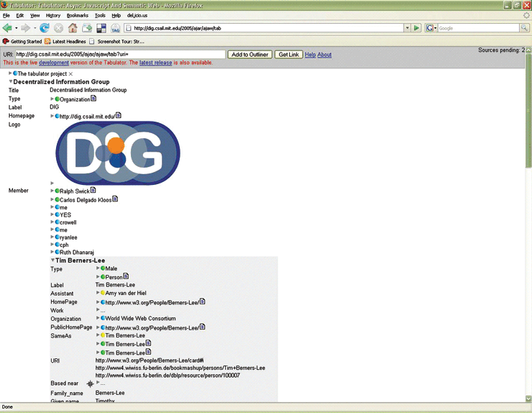Expand the Ruth Dhanaraj member
Image resolution: width=532 pixels, height=413 pixels.
tap(52, 252)
